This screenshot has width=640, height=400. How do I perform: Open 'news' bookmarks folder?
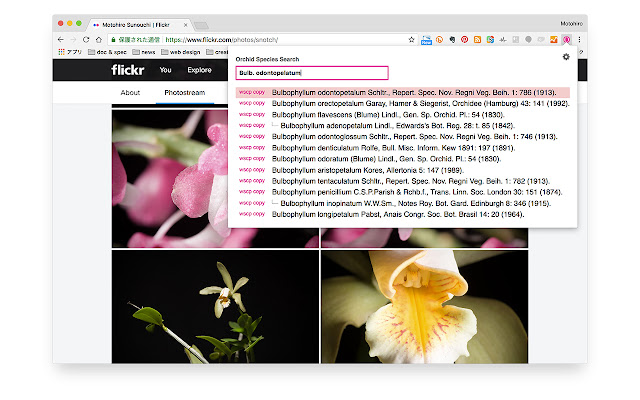pos(143,52)
